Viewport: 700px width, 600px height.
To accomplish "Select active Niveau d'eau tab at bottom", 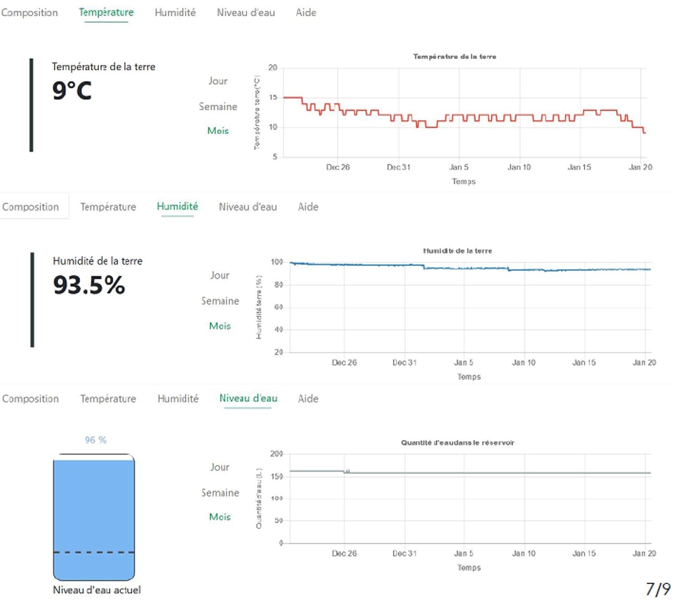I will (x=248, y=398).
